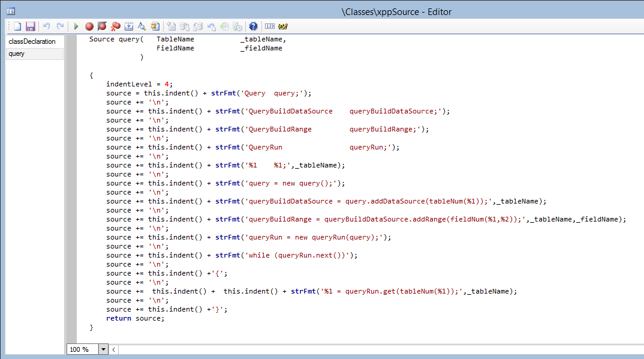Toggle a breakpoint with the red circle icon
Image resolution: width=644 pixels, height=359 pixels.
[89, 26]
